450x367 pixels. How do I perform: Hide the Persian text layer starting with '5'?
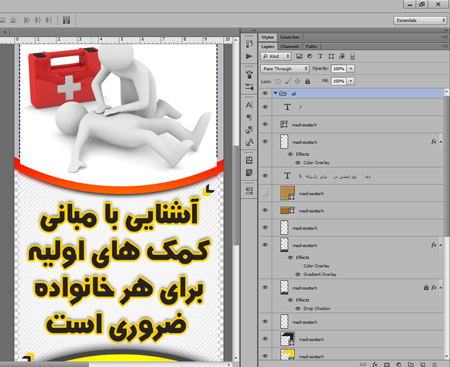(265, 175)
